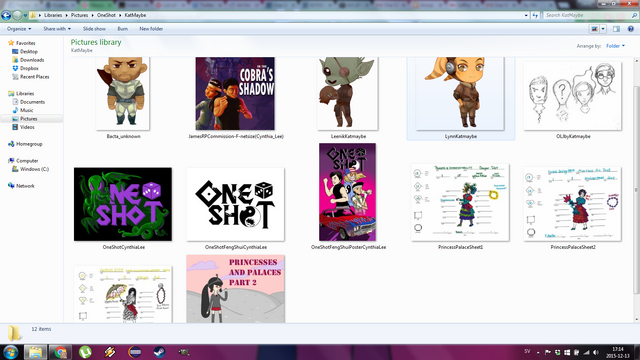Viewport: 640px width, 360px height.
Task: Click the Forward navigation arrow
Action: pos(17,16)
